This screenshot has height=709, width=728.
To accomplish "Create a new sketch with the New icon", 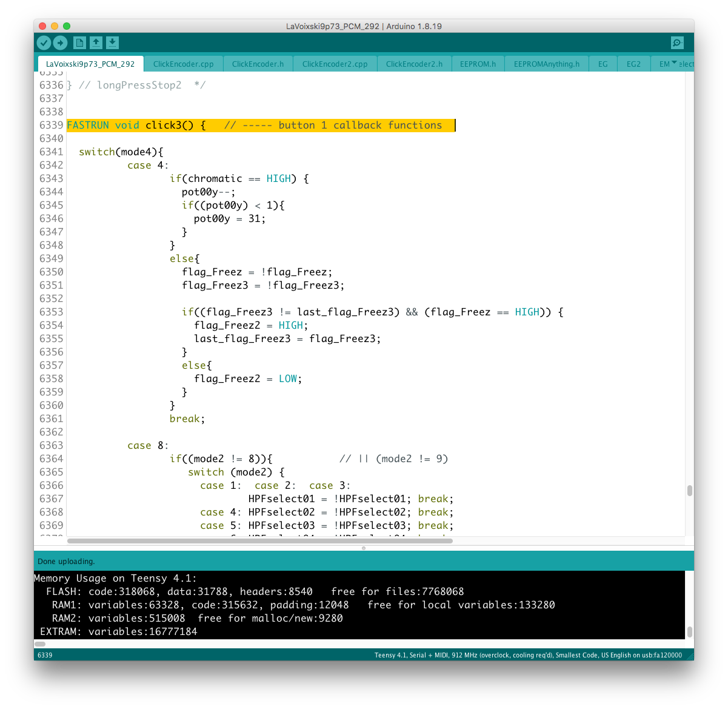I will tap(79, 42).
